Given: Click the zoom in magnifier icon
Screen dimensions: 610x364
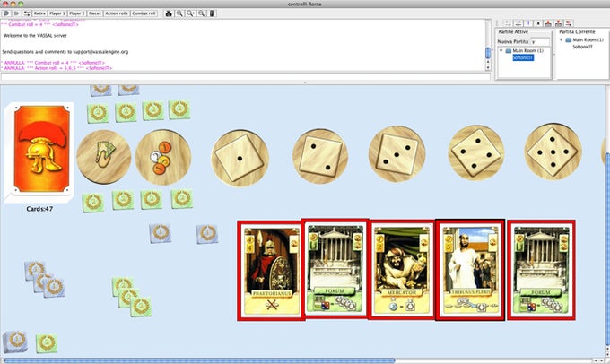Looking at the screenshot, I should [179, 13].
